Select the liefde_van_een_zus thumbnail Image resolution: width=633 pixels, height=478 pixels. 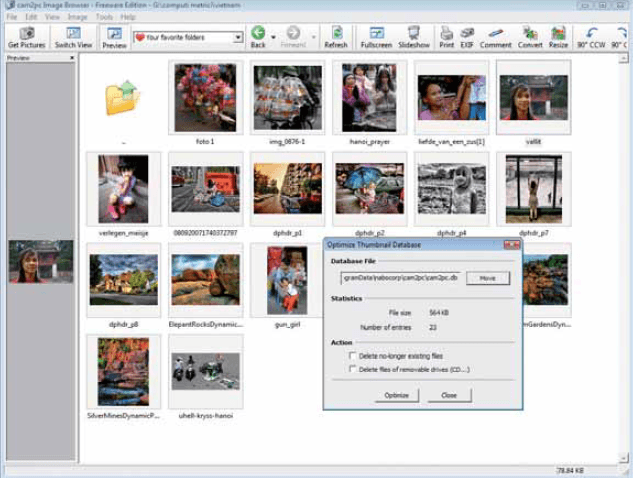452,97
